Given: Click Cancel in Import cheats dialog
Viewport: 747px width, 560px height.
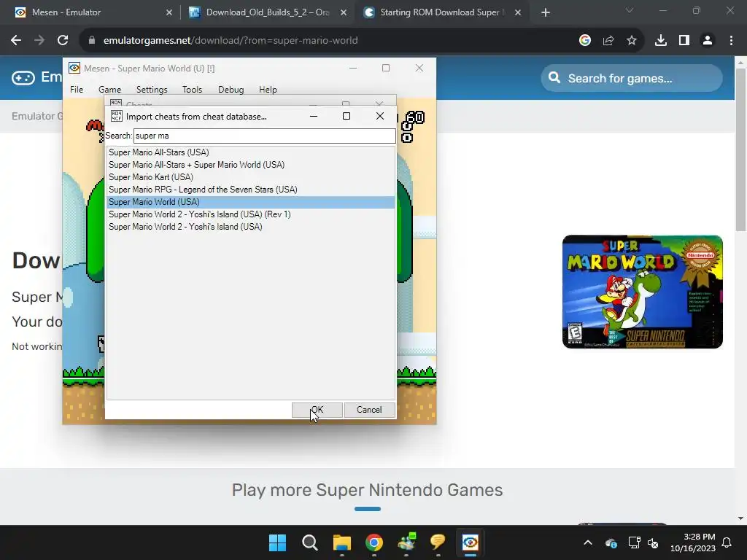Looking at the screenshot, I should tap(369, 410).
